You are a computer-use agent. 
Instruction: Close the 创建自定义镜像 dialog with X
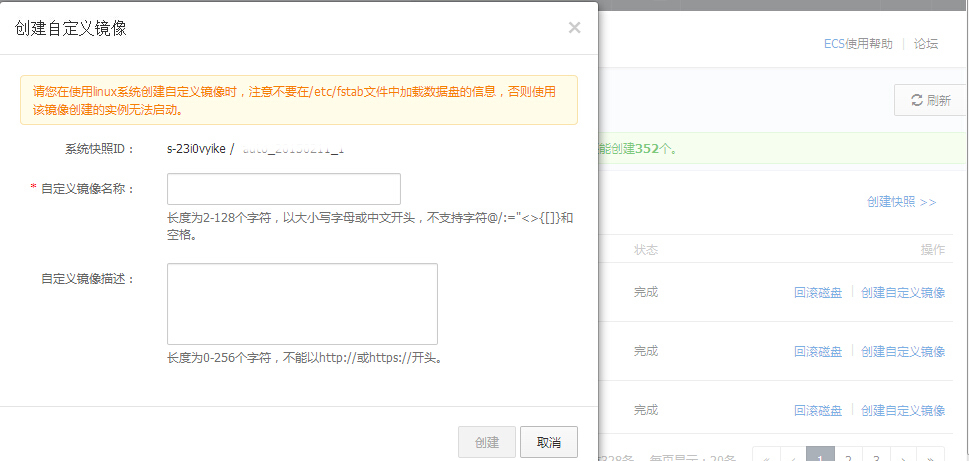(574, 28)
